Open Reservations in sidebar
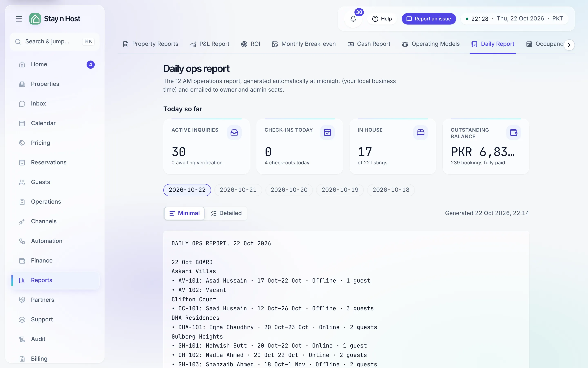588x368 pixels. 55,163
